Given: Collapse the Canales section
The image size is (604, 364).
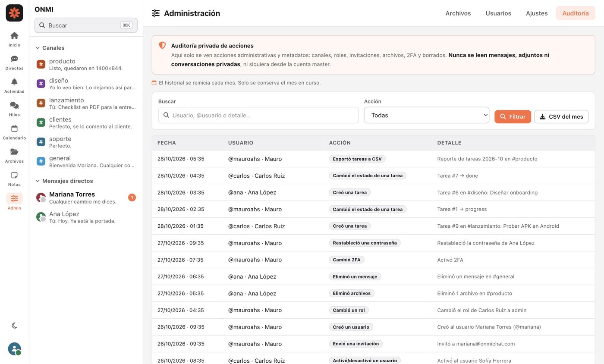Looking at the screenshot, I should pyautogui.click(x=50, y=48).
